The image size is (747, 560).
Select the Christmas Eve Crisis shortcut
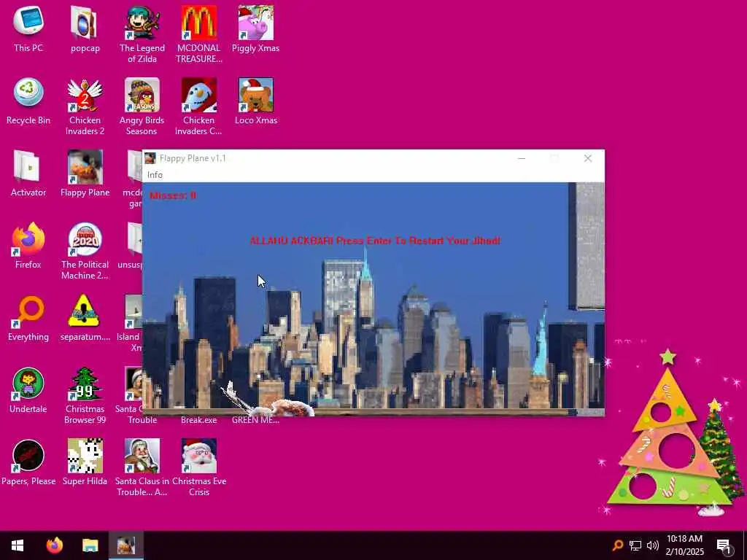coord(198,468)
